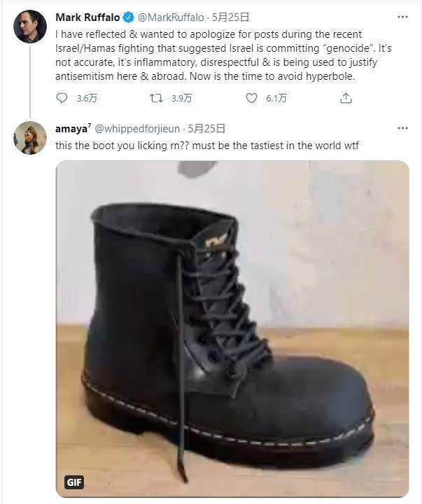422x504 pixels.
Task: Click the 5月25日 timestamp on Mark Ruffalo's tweet
Action: click(x=230, y=17)
